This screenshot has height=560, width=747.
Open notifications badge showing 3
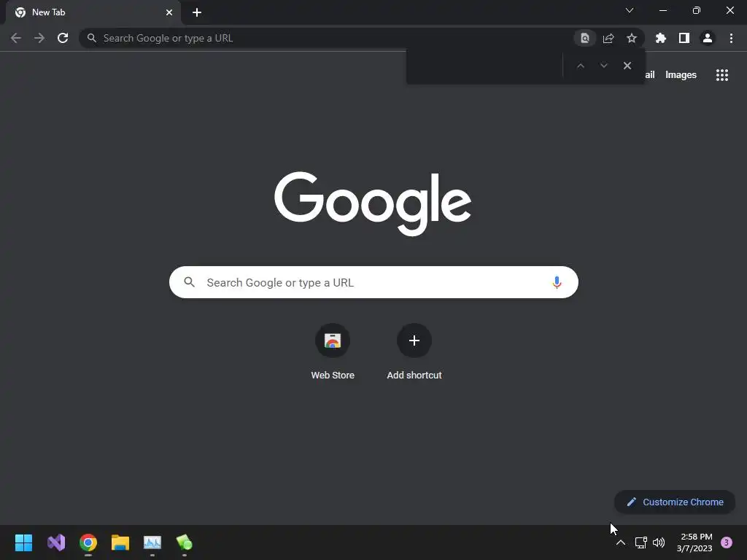coord(726,542)
